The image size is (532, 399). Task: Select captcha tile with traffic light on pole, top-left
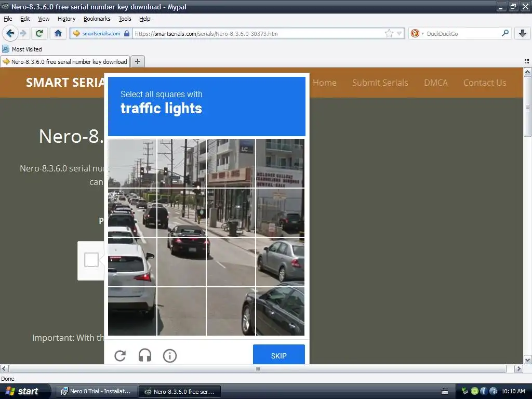[x=132, y=163]
